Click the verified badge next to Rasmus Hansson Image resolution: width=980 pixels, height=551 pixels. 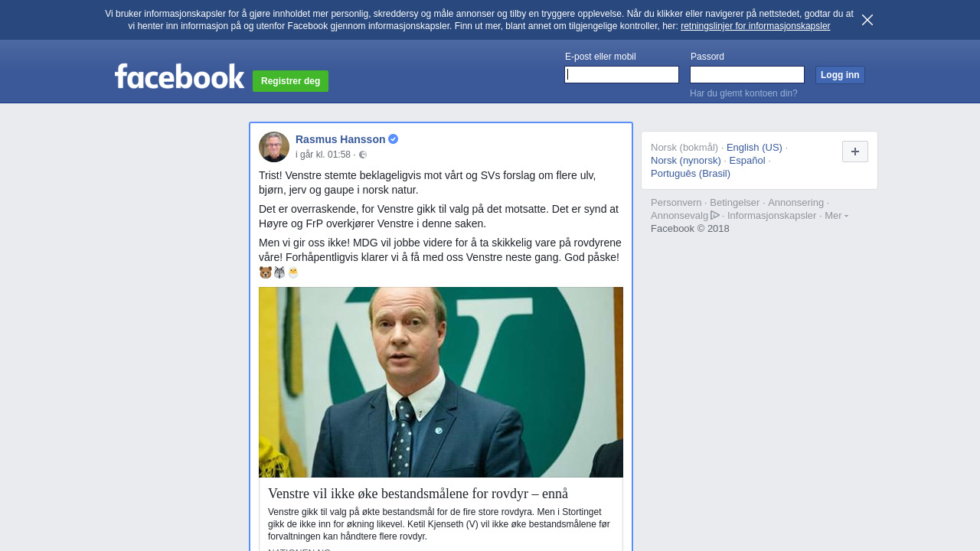(x=394, y=139)
